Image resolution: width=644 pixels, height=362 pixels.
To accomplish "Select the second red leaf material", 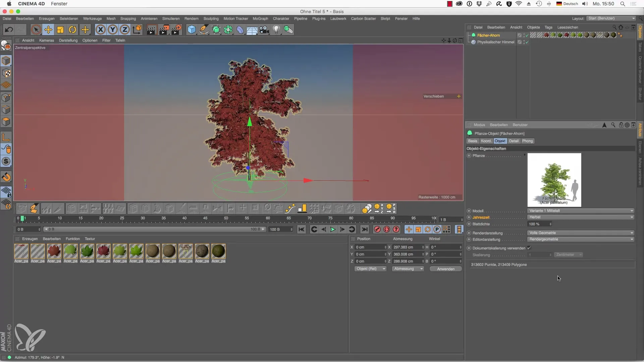I will click(103, 251).
